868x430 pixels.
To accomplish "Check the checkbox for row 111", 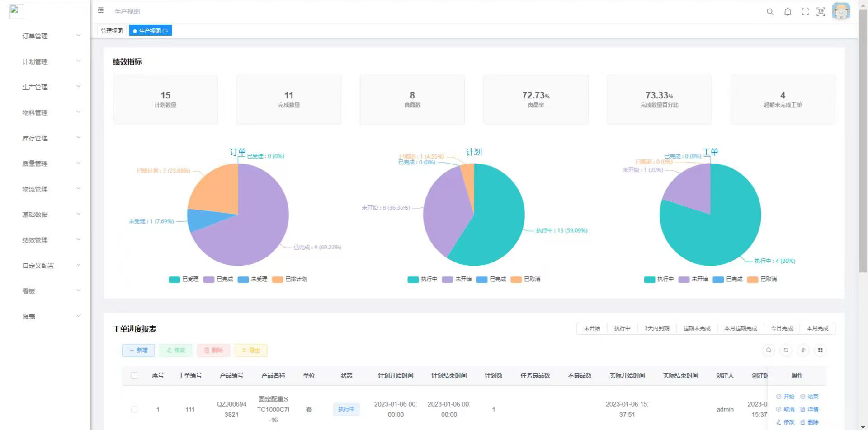I will tap(135, 409).
